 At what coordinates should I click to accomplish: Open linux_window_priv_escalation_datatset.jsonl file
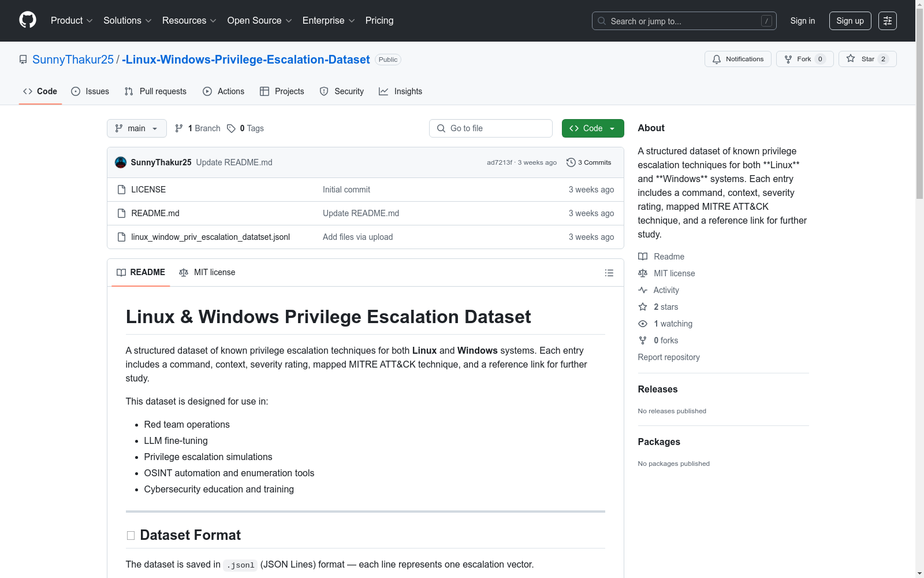point(211,237)
